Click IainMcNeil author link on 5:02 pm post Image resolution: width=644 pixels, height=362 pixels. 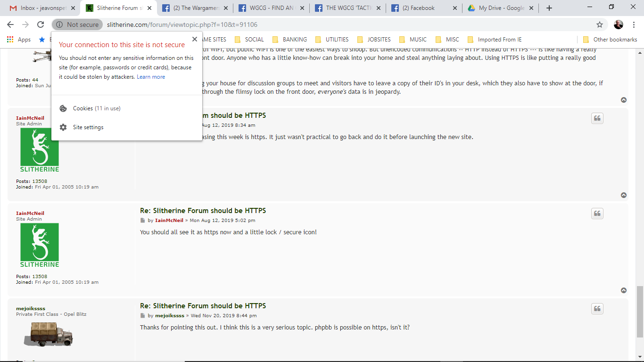pos(169,221)
